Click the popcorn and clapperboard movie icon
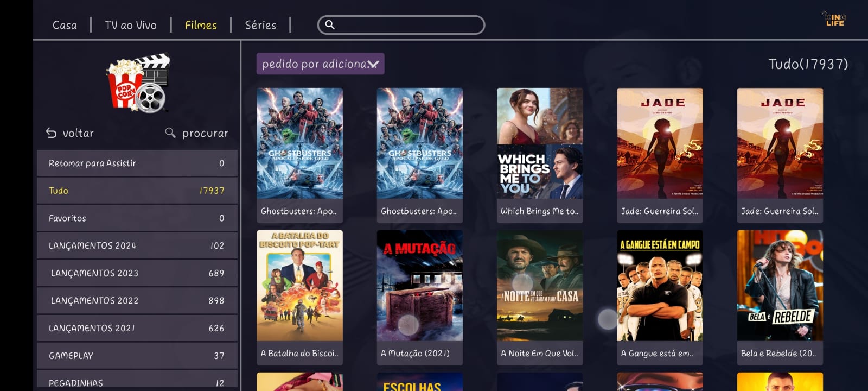 138,83
